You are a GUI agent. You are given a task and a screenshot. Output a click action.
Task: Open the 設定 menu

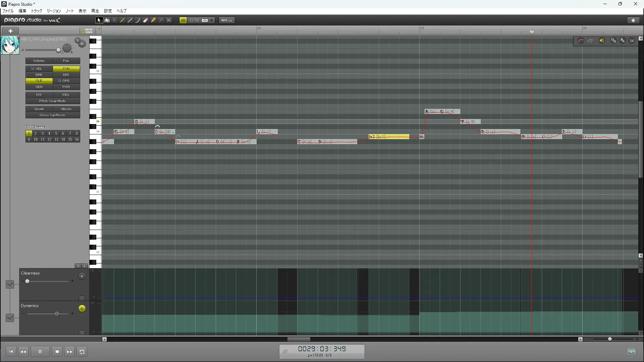point(108,11)
